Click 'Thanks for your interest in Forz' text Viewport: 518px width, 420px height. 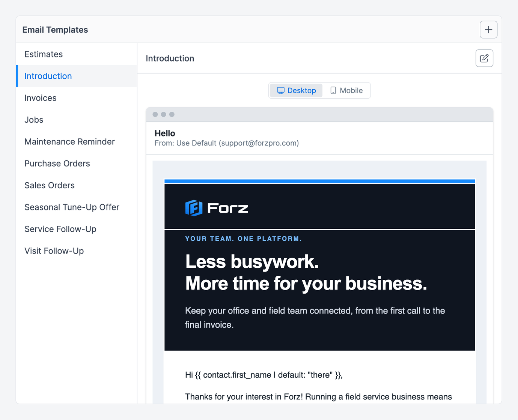[319, 397]
